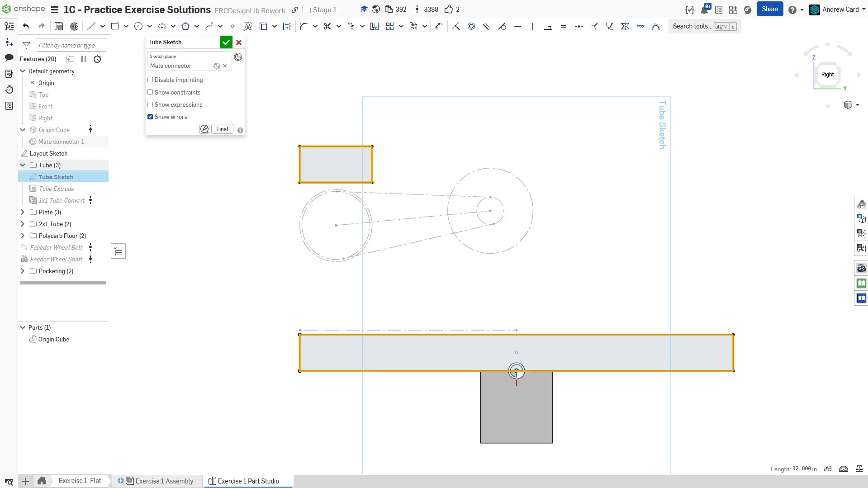Enable Disable imprinting checkbox

click(150, 80)
